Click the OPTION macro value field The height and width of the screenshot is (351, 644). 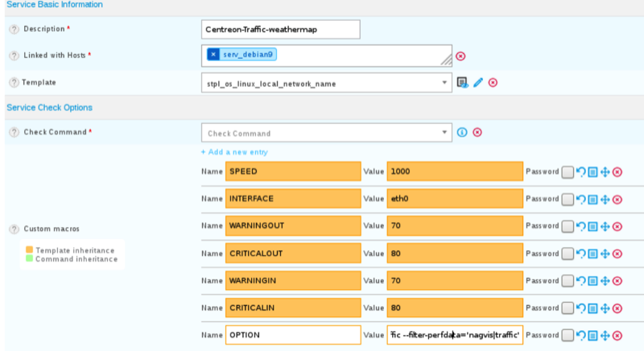pyautogui.click(x=454, y=335)
